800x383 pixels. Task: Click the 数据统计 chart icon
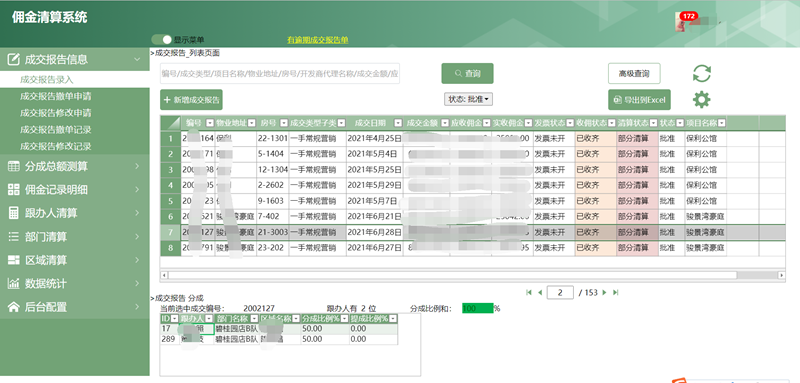click(14, 284)
